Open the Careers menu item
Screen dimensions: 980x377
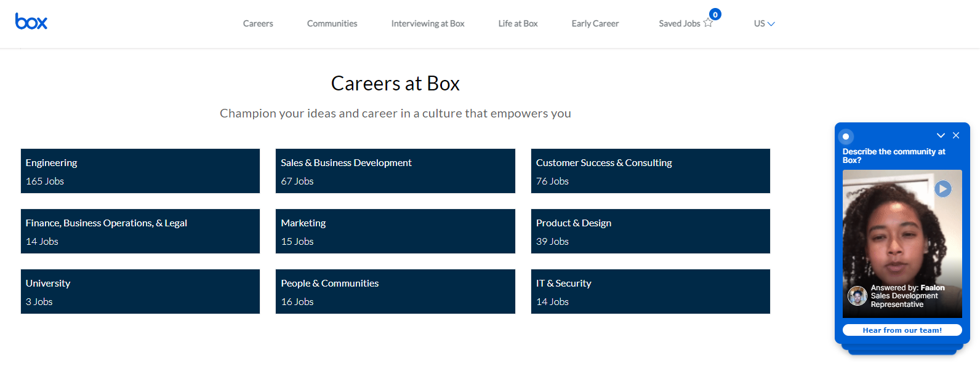[258, 23]
